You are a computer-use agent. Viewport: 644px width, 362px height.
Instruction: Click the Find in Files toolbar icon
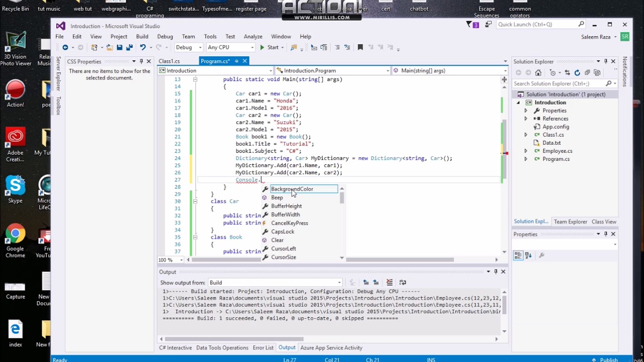coord(294,47)
